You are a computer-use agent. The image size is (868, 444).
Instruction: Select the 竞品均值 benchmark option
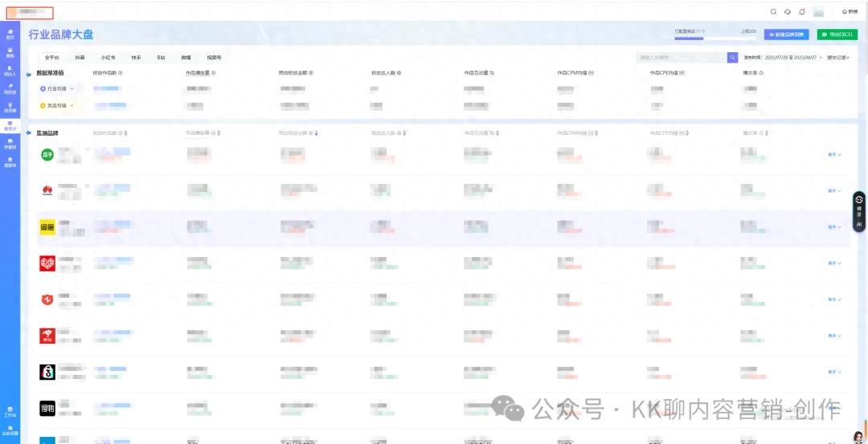56,105
